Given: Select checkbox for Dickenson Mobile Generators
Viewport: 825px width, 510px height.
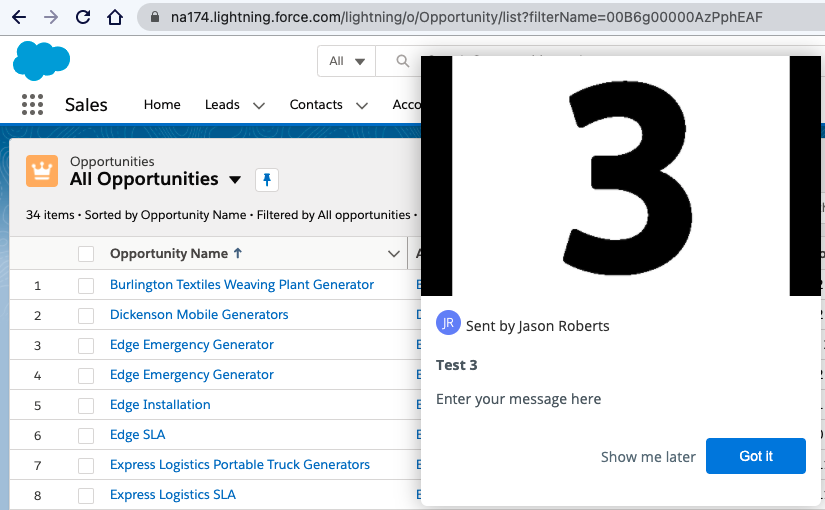Looking at the screenshot, I should tap(86, 315).
